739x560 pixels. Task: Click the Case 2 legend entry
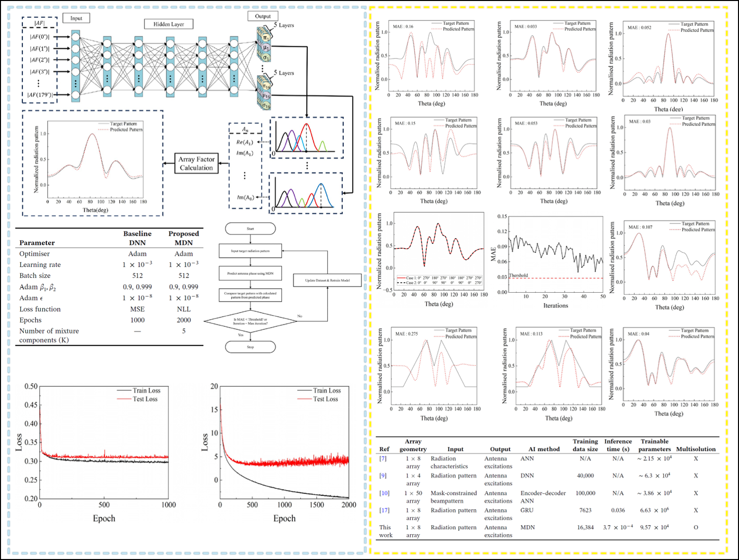pos(440,283)
